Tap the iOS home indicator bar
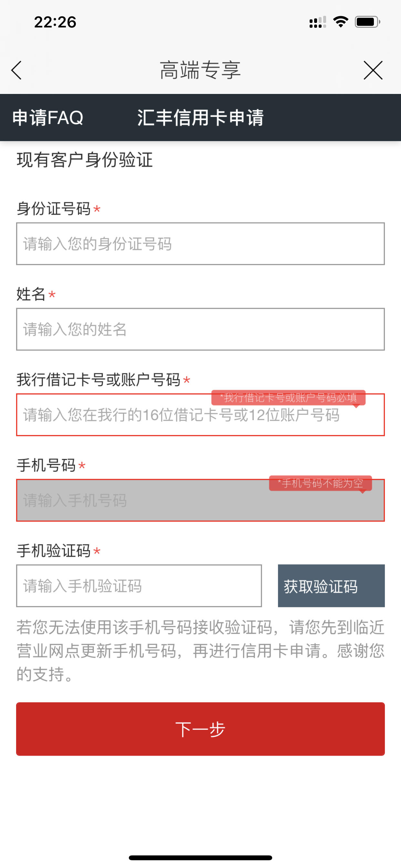Viewport: 401px width, 868px height. pos(200,858)
